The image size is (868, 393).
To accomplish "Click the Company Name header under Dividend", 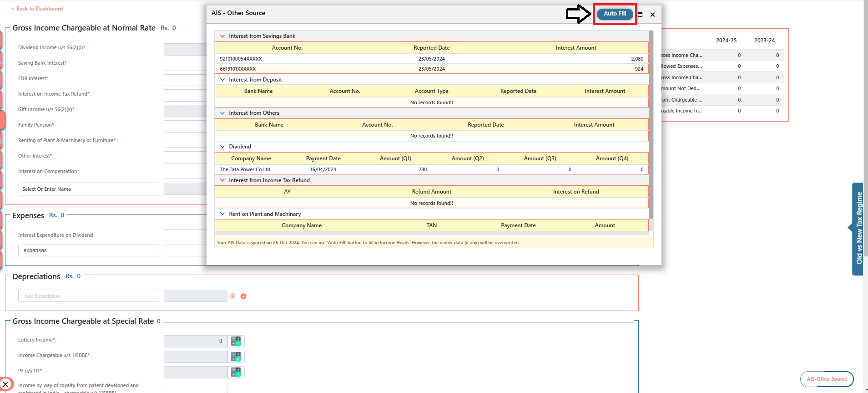I will (x=251, y=158).
